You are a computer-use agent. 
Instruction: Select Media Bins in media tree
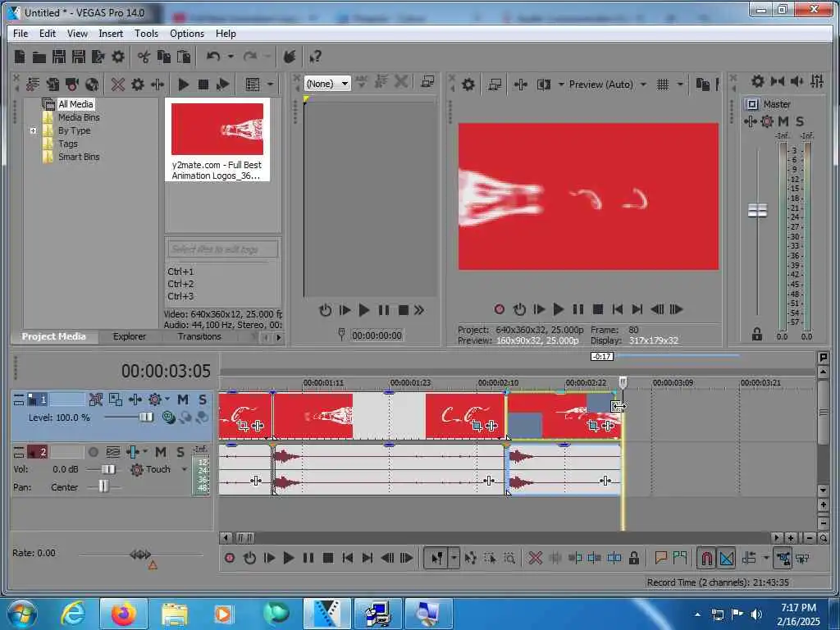pos(79,117)
